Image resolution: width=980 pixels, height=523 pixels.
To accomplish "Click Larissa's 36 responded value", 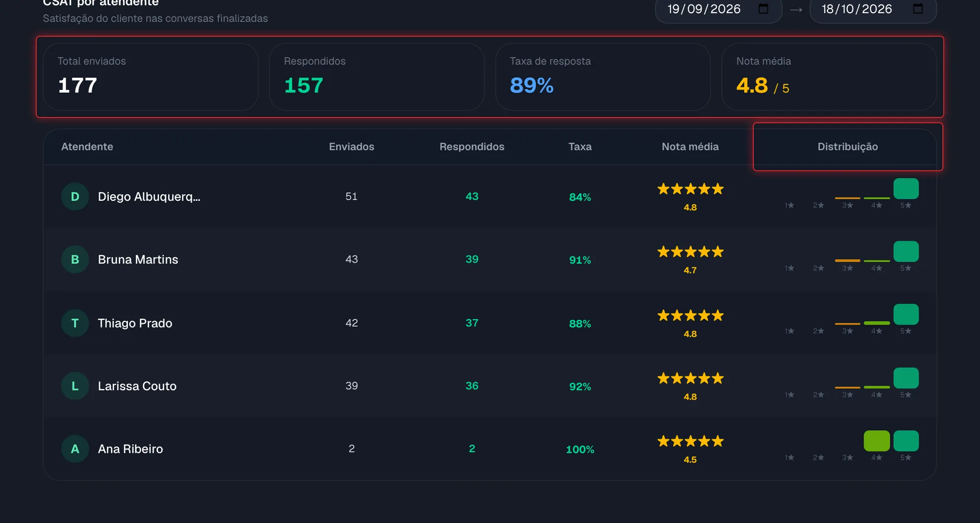I will pos(472,386).
